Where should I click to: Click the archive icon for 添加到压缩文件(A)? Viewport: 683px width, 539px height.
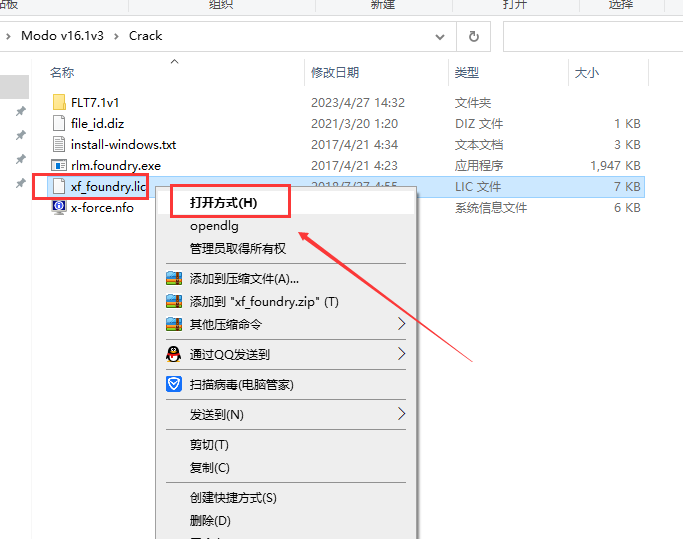pyautogui.click(x=174, y=278)
